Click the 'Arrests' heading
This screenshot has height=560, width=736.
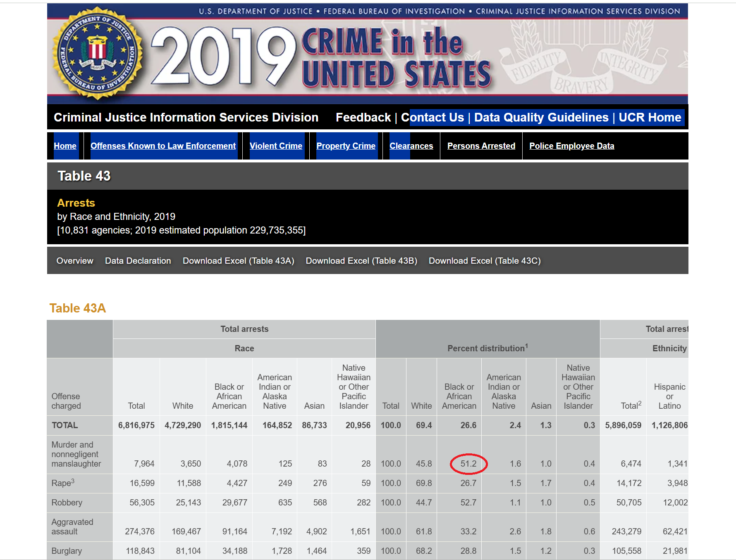[x=76, y=203]
